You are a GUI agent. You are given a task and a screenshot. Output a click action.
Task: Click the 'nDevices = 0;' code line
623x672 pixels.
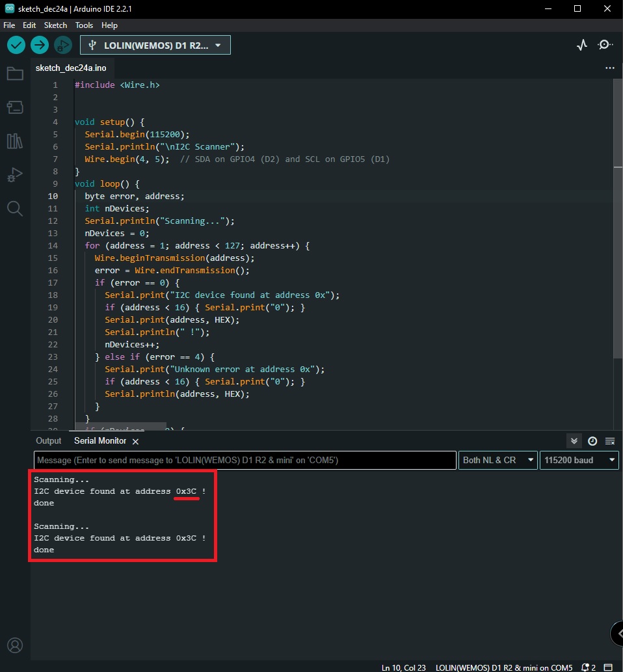[117, 233]
